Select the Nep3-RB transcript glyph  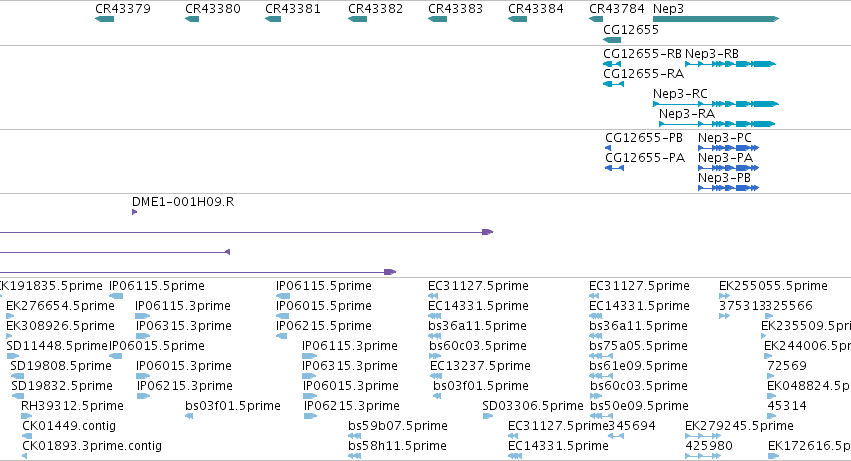click(731, 64)
